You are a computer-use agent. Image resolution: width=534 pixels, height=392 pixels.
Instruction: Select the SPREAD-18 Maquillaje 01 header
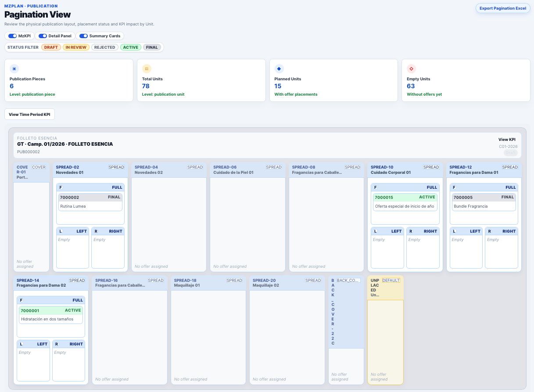pyautogui.click(x=208, y=283)
